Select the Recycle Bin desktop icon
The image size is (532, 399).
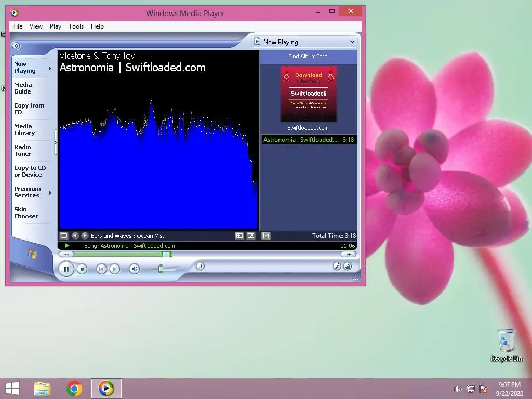click(506, 345)
